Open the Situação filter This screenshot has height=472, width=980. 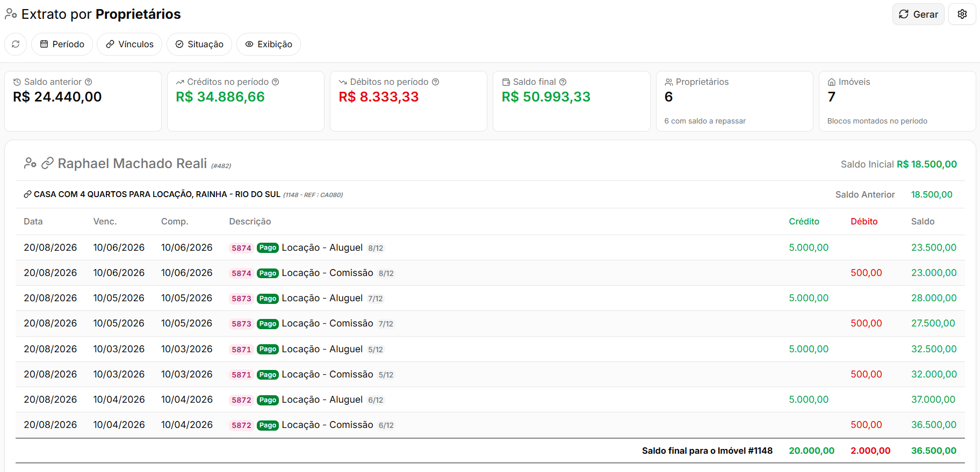199,44
